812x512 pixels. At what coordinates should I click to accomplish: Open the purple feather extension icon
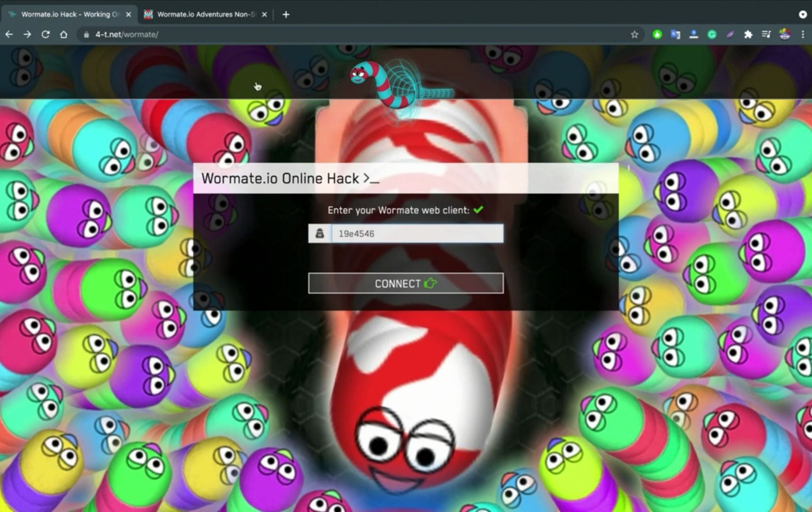(x=730, y=34)
